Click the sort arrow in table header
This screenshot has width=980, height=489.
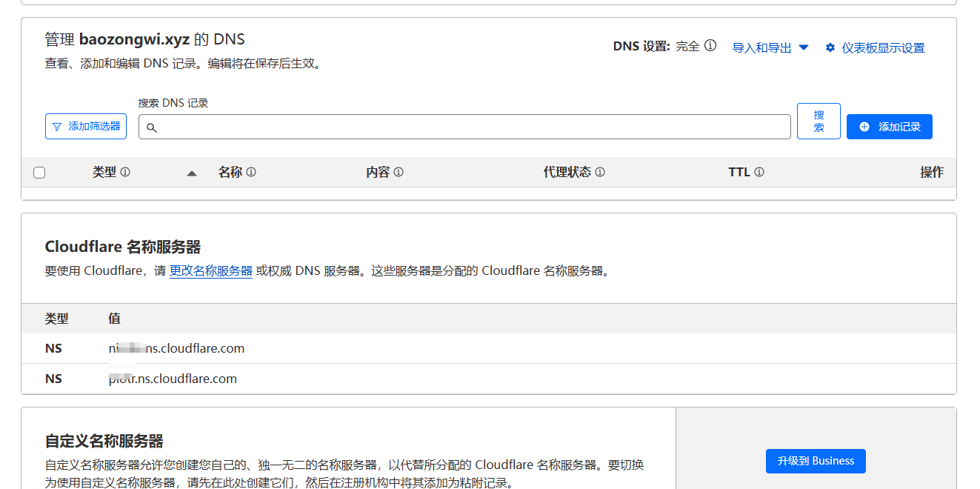click(192, 173)
